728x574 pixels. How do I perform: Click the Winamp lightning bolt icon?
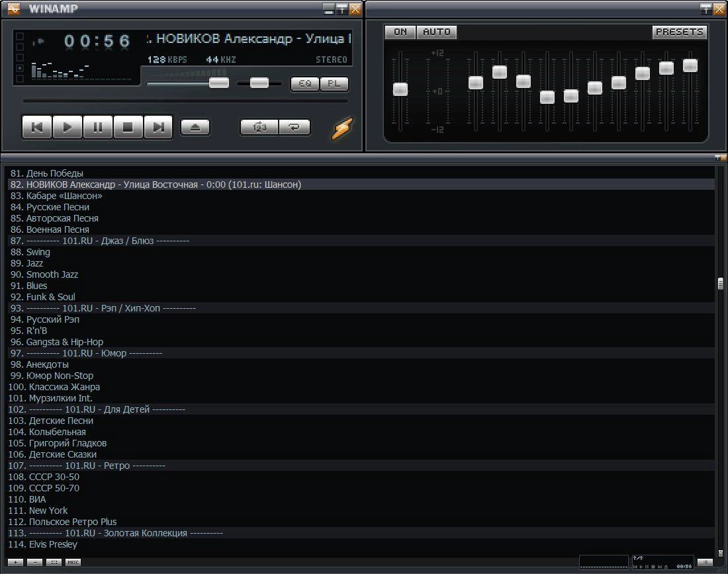pyautogui.click(x=342, y=128)
